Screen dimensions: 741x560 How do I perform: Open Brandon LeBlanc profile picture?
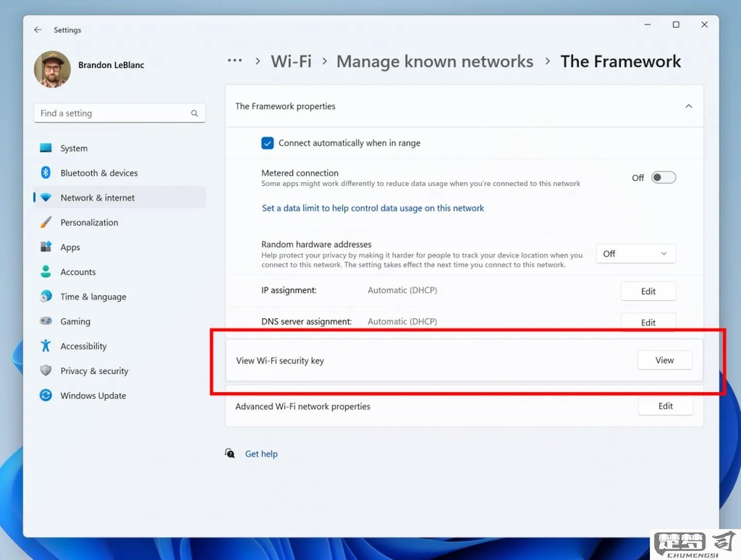52,69
